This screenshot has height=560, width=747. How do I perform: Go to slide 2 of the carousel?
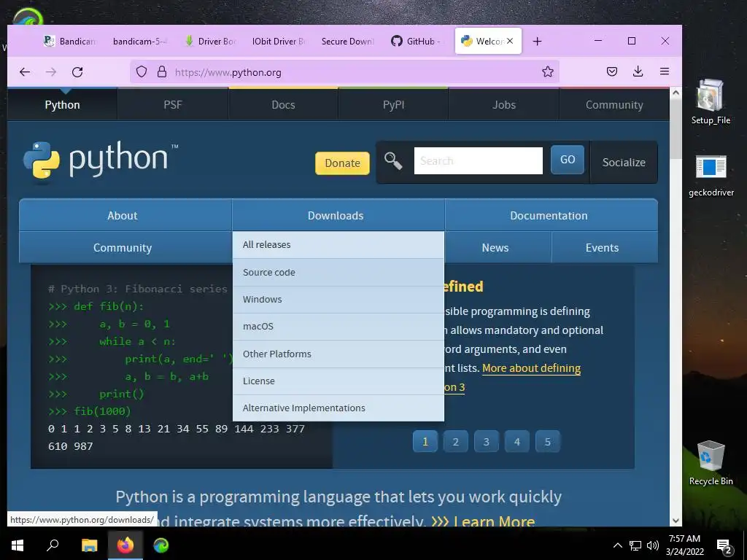click(455, 441)
